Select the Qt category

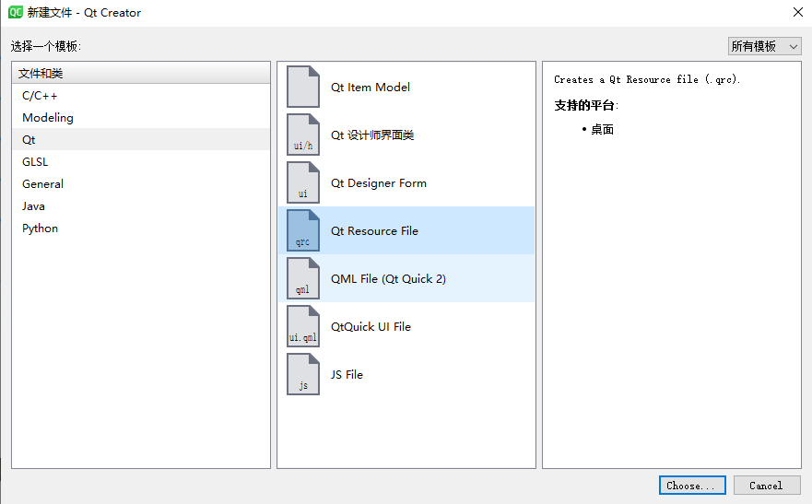point(141,140)
